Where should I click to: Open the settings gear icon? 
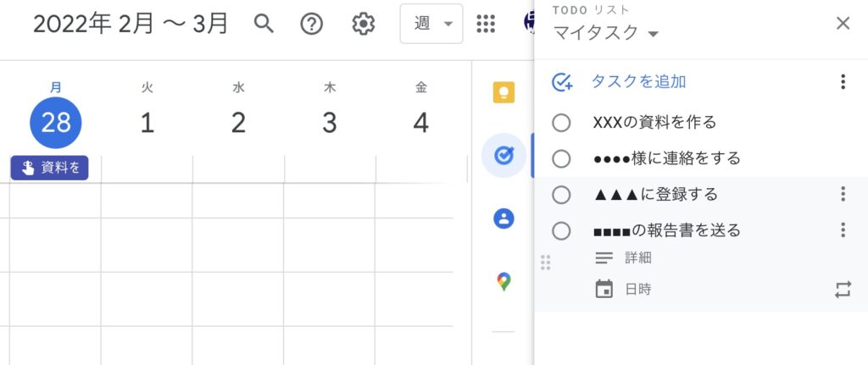[x=363, y=24]
